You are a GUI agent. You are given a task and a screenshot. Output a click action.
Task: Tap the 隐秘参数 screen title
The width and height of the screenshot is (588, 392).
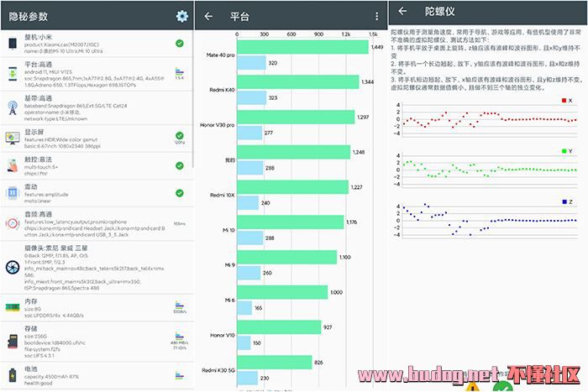29,16
